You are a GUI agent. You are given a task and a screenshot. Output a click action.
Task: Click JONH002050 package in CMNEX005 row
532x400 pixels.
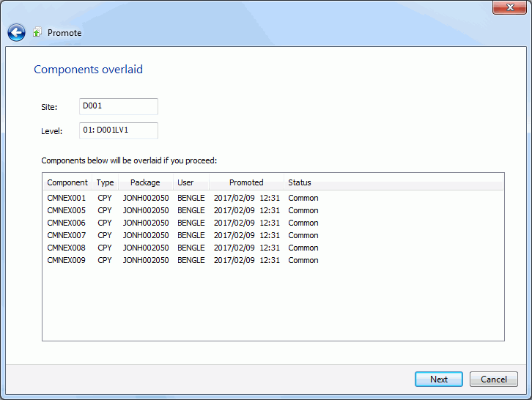(146, 210)
